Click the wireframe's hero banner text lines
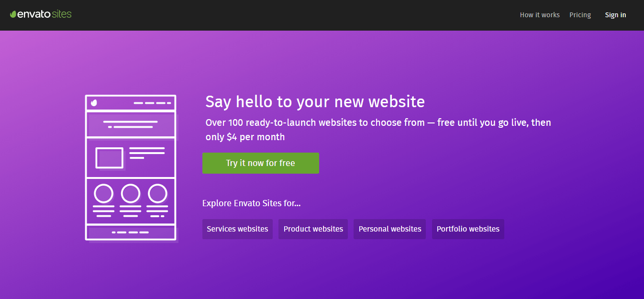Image resolution: width=644 pixels, height=299 pixels. pyautogui.click(x=130, y=124)
